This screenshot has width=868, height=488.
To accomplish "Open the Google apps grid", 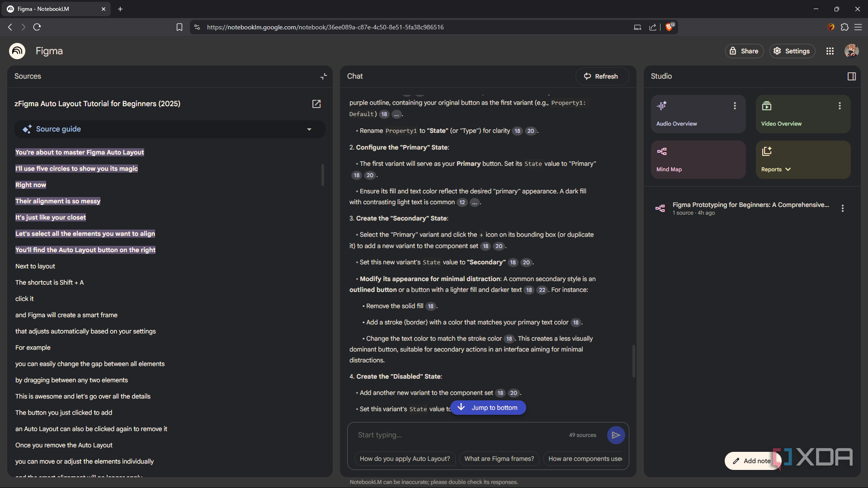I will click(830, 51).
